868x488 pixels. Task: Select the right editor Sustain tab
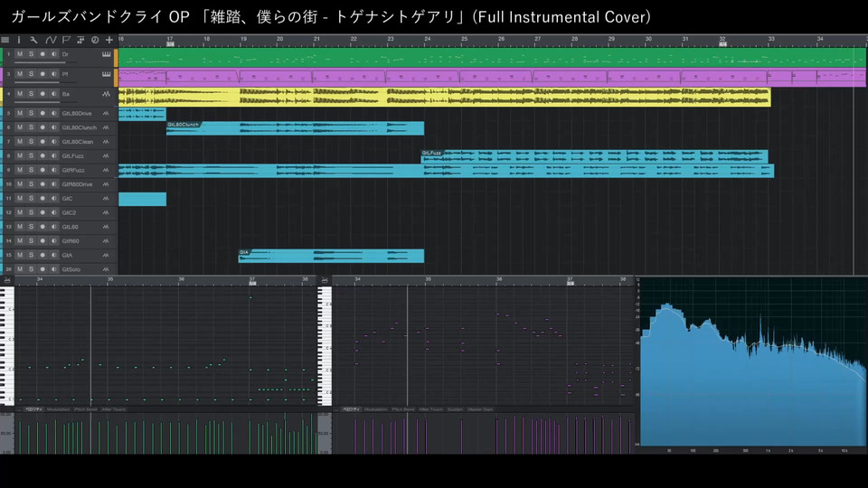click(x=455, y=409)
